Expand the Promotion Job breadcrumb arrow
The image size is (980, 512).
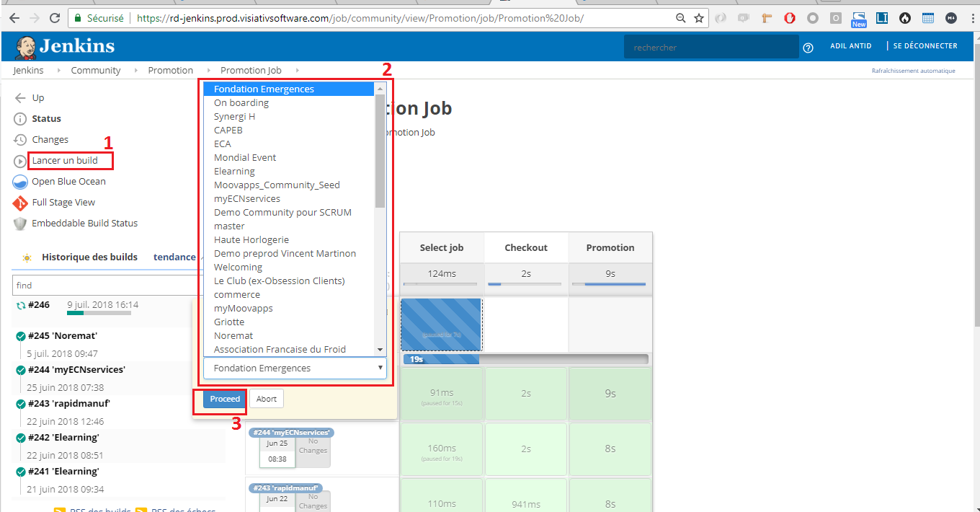[x=296, y=71]
